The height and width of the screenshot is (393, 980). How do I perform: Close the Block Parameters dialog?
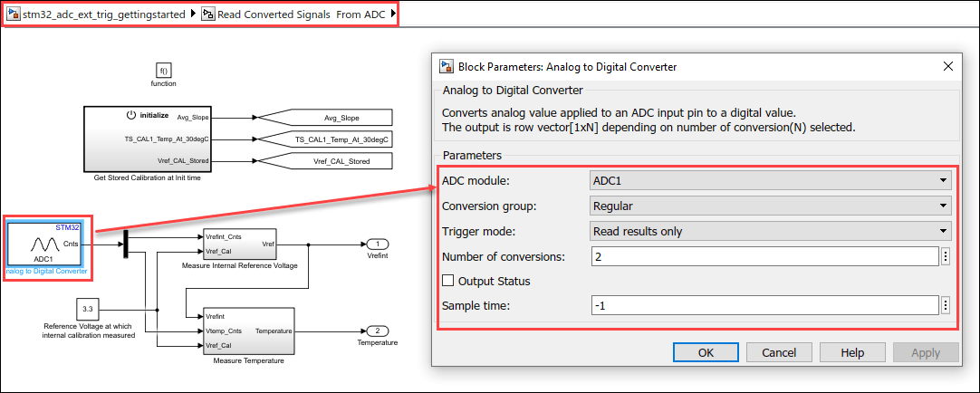point(948,66)
